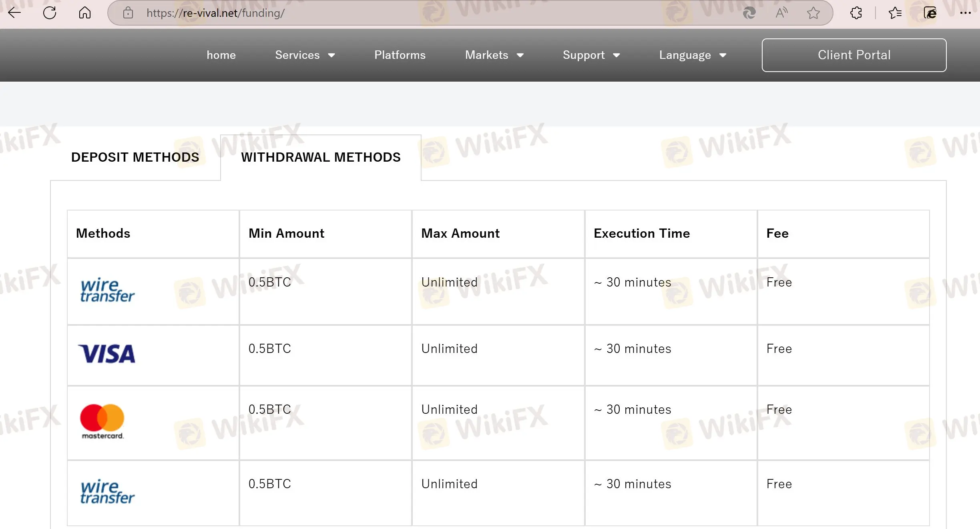Go to browser home icon
The height and width of the screenshot is (529, 980).
(84, 13)
